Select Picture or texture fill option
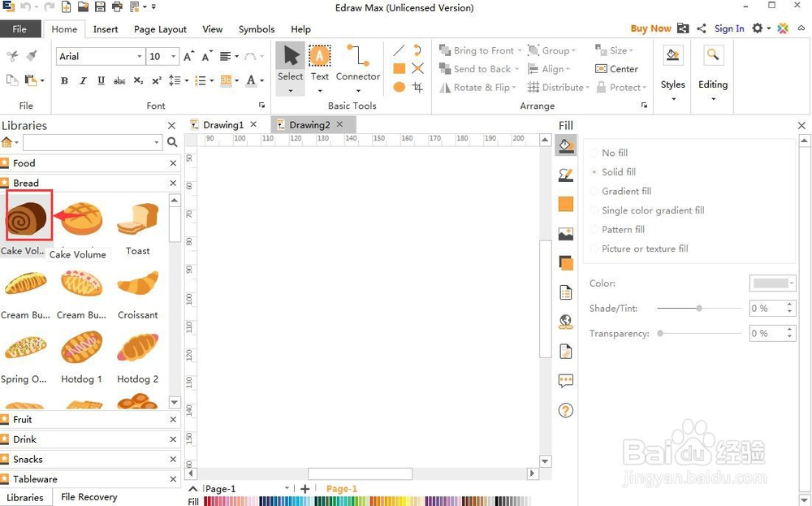 pyautogui.click(x=640, y=249)
